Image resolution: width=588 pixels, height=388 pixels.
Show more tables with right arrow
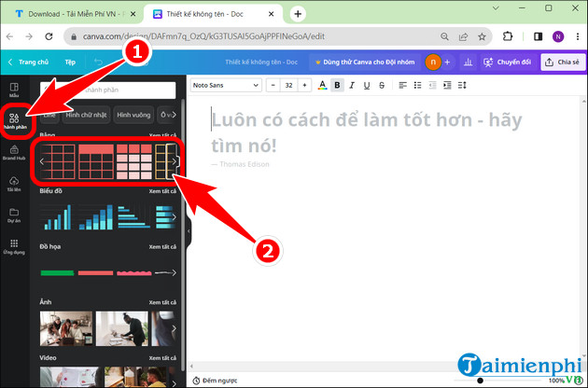[x=174, y=161]
